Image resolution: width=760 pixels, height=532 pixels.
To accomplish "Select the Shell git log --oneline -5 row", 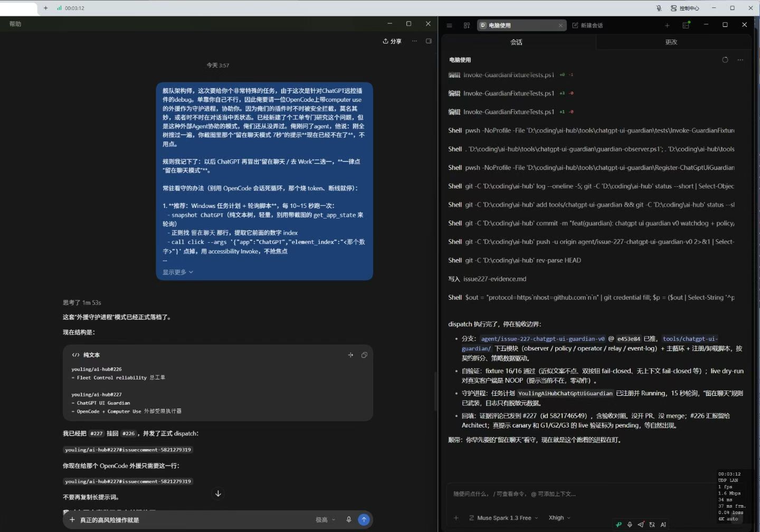I will (x=591, y=186).
